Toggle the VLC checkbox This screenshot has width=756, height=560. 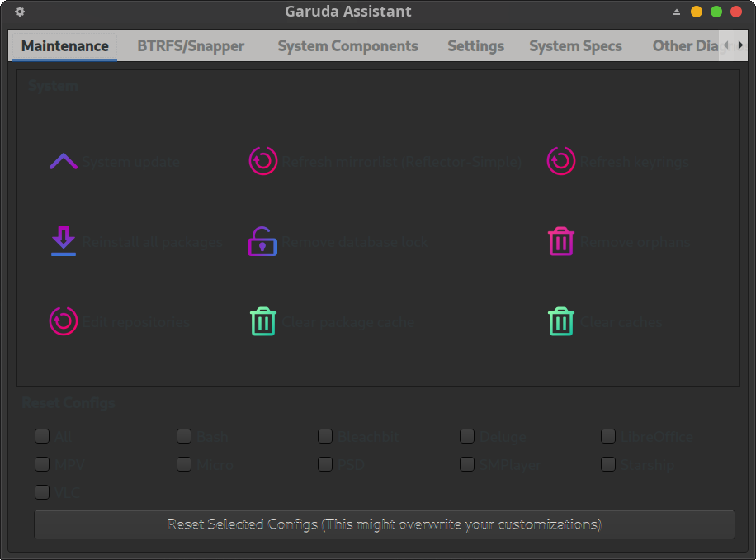[42, 492]
